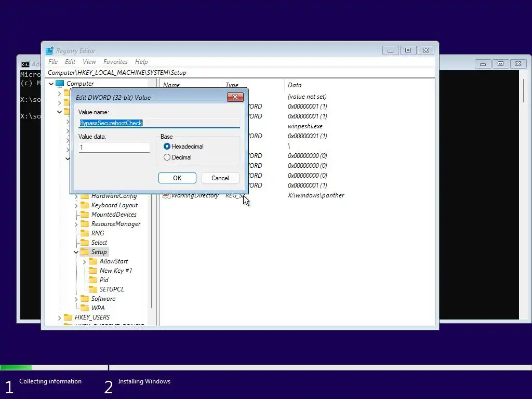This screenshot has height=399, width=532.
Task: Open the File menu
Action: click(x=53, y=62)
